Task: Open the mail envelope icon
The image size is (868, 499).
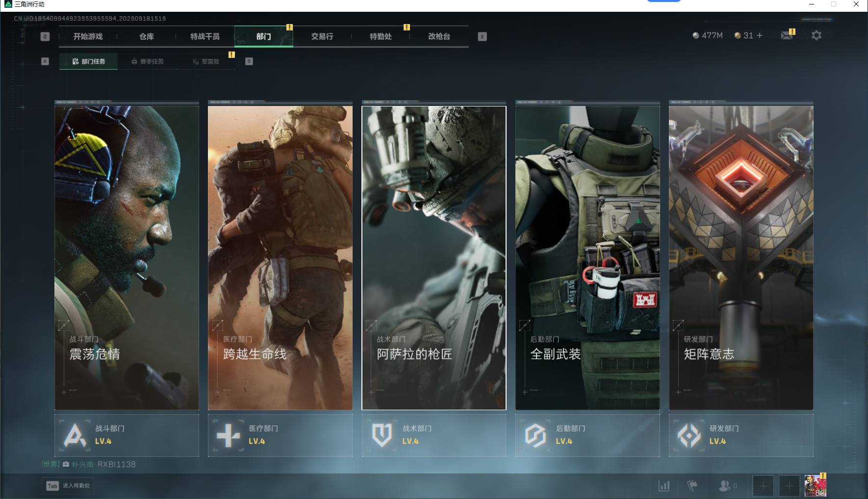Action: (x=787, y=35)
